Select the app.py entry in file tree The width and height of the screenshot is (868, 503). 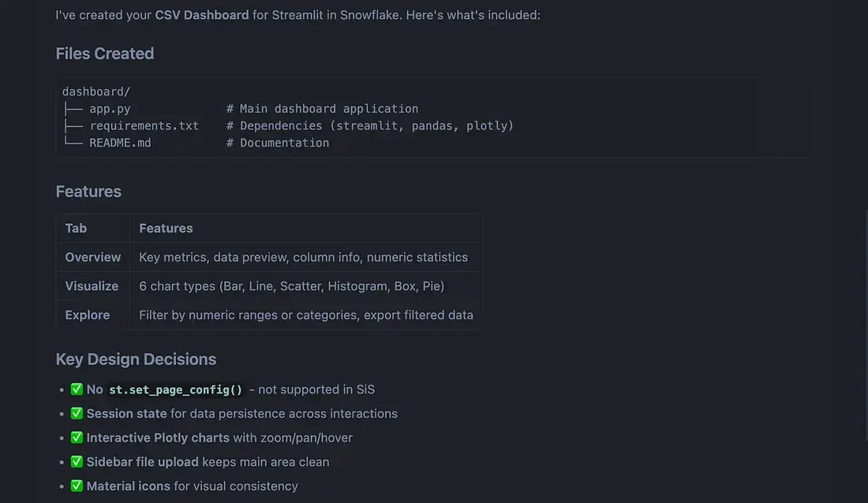[110, 109]
